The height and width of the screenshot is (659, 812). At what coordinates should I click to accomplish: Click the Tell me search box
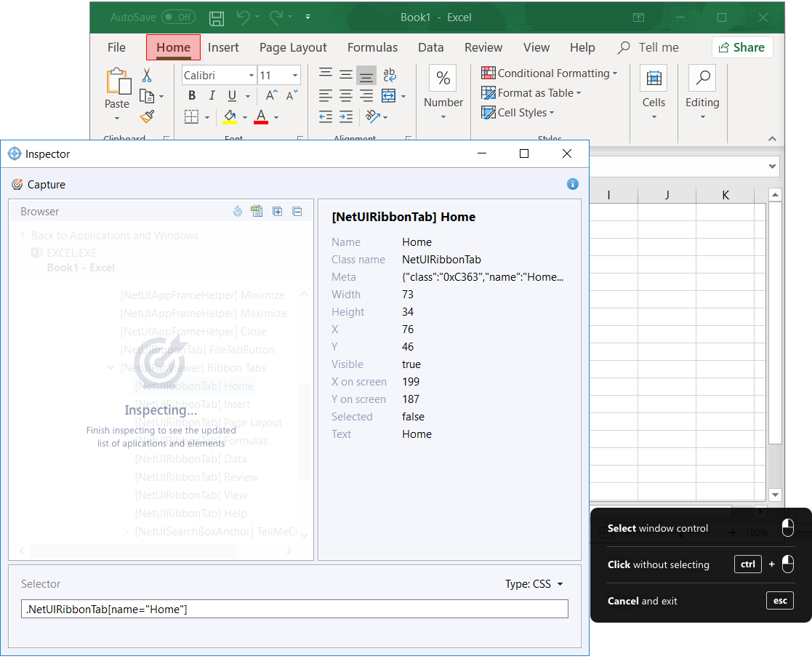point(648,48)
